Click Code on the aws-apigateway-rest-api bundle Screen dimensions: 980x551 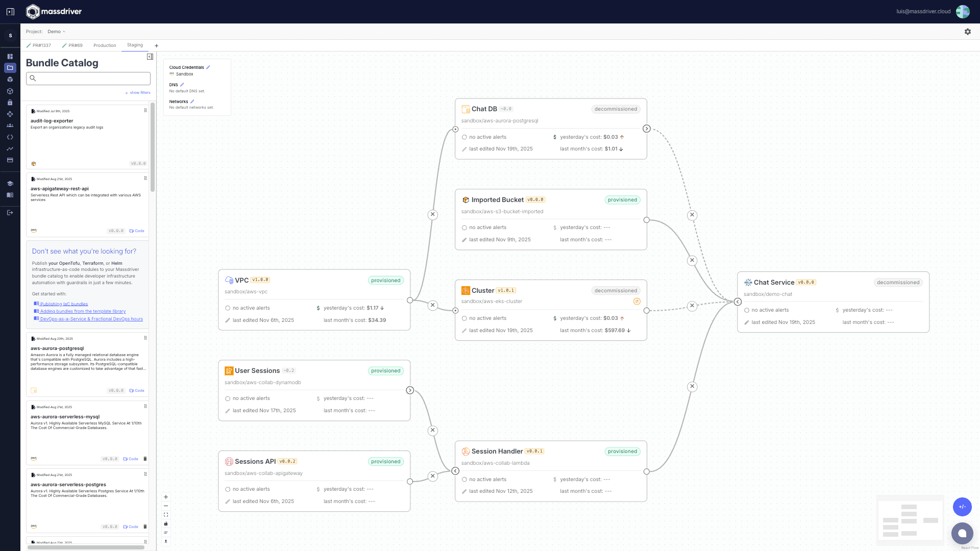(136, 231)
